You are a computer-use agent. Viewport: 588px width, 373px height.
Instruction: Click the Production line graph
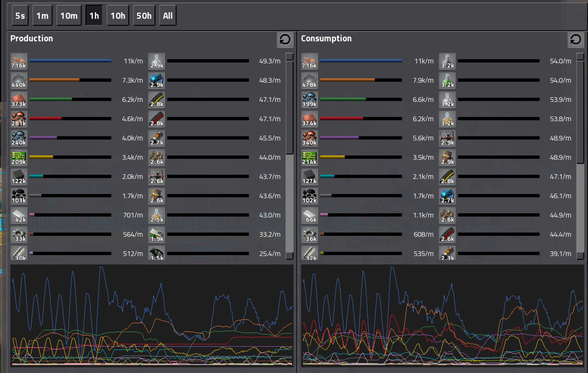(152, 316)
